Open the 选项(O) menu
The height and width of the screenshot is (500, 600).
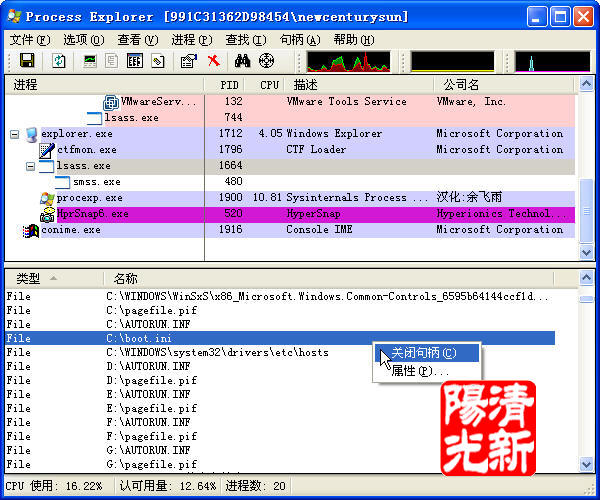tap(83, 39)
